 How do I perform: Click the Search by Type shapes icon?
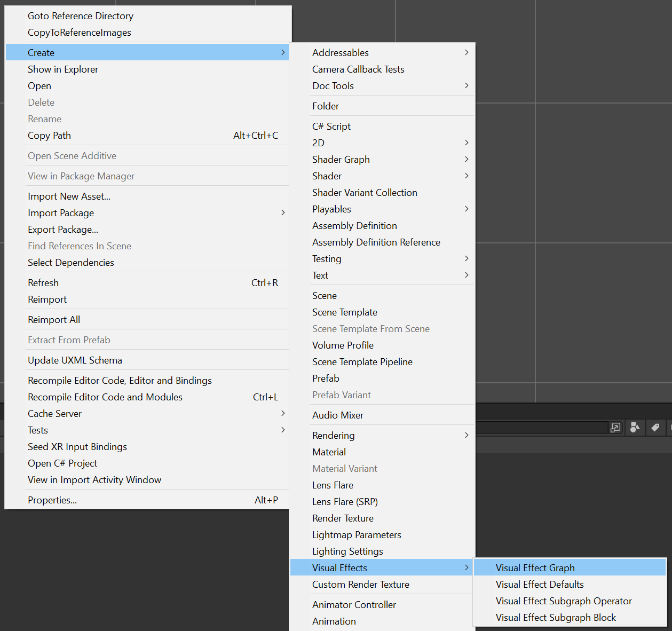point(635,427)
